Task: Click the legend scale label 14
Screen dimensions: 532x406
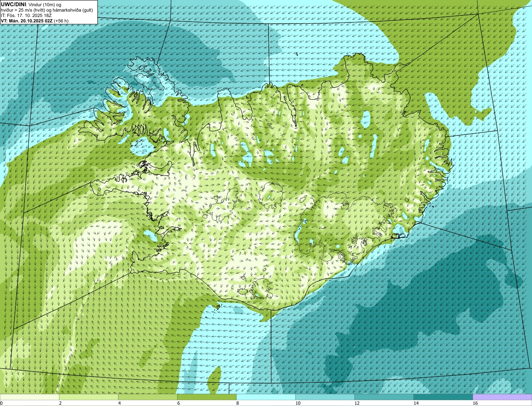Action: (x=416, y=403)
